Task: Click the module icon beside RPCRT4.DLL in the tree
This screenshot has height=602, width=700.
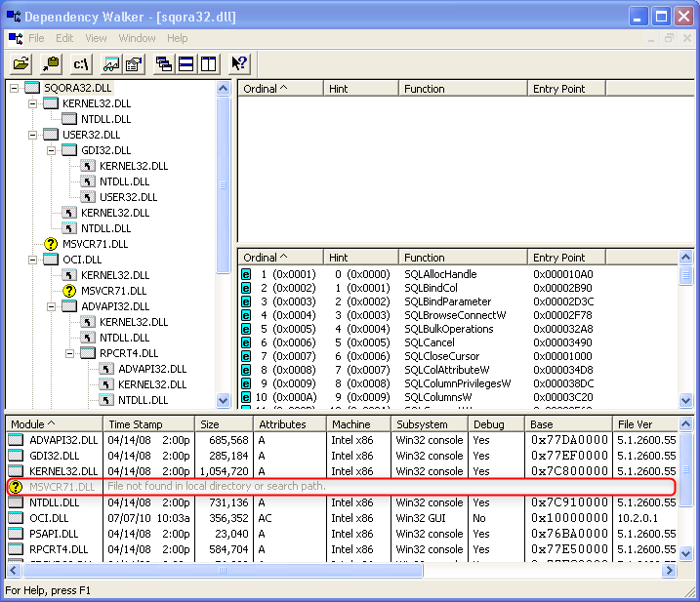Action: (88, 353)
